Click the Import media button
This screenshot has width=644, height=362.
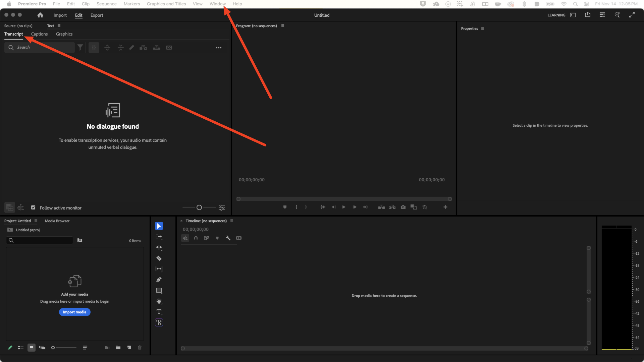point(74,312)
